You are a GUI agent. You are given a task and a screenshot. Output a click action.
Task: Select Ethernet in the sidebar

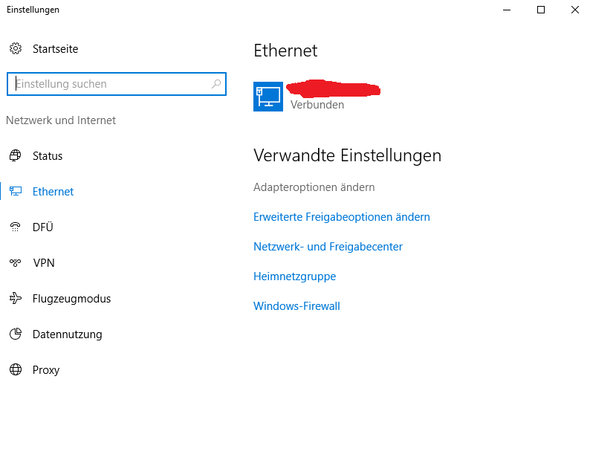point(53,192)
